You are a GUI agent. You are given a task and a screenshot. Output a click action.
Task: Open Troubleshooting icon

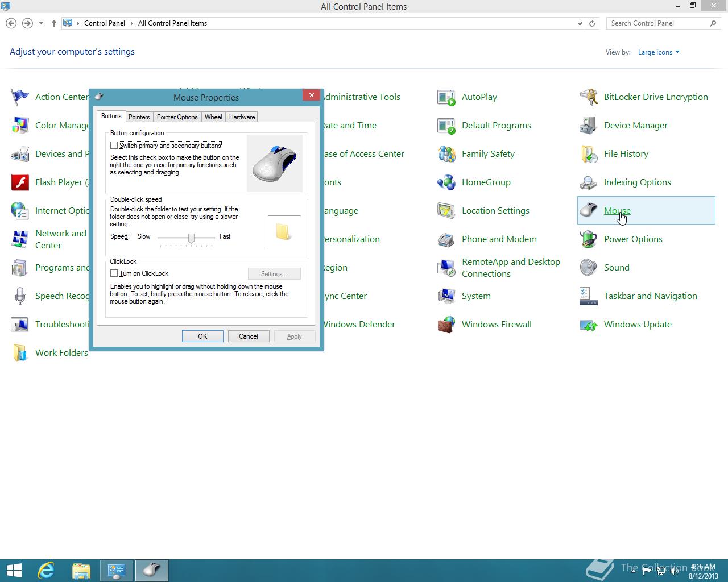tap(20, 325)
